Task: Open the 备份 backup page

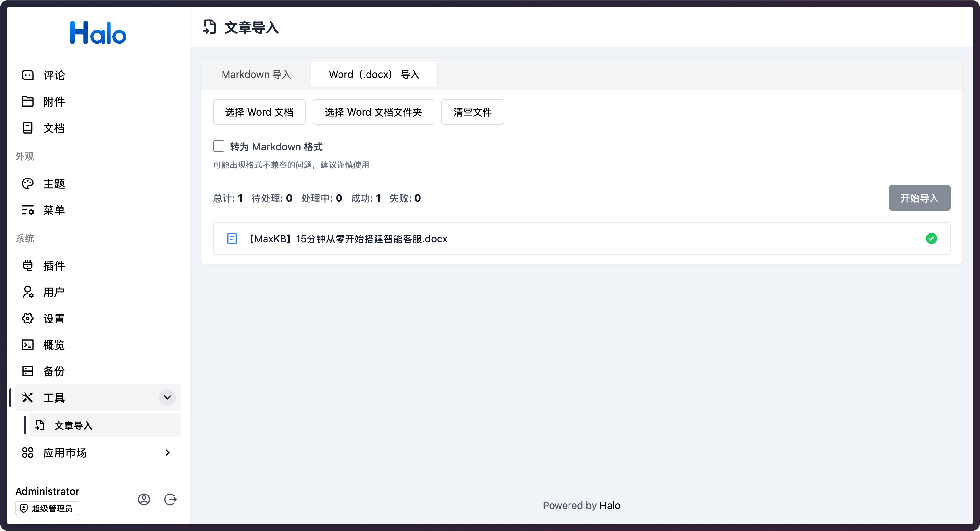Action: (54, 371)
